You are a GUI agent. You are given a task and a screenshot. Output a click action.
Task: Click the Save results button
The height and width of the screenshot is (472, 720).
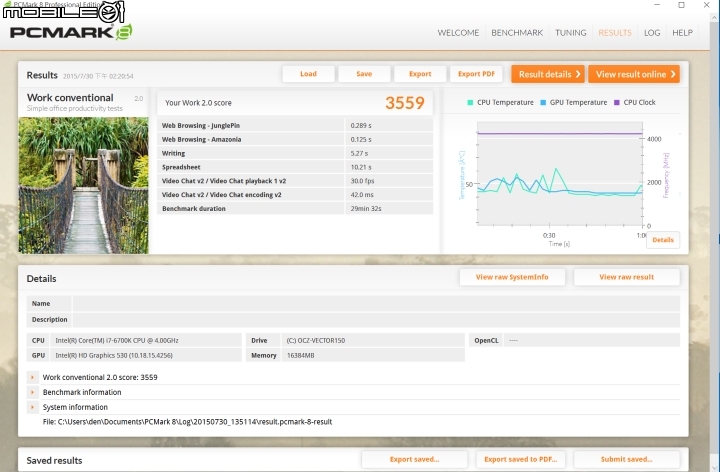[364, 74]
